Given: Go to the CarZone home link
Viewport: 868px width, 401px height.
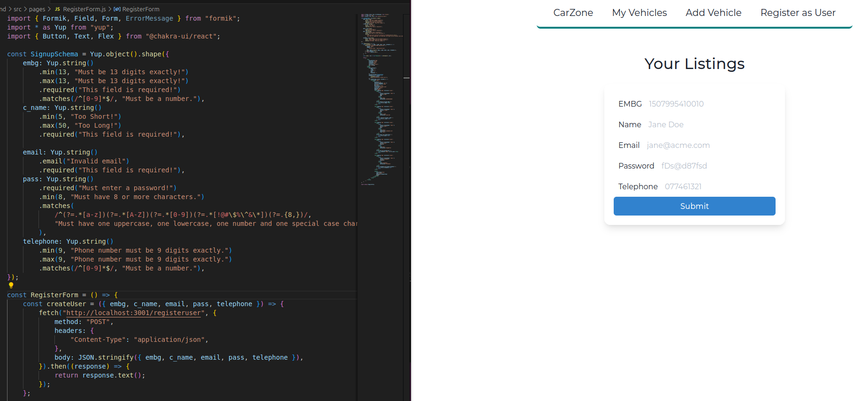Looking at the screenshot, I should (573, 13).
